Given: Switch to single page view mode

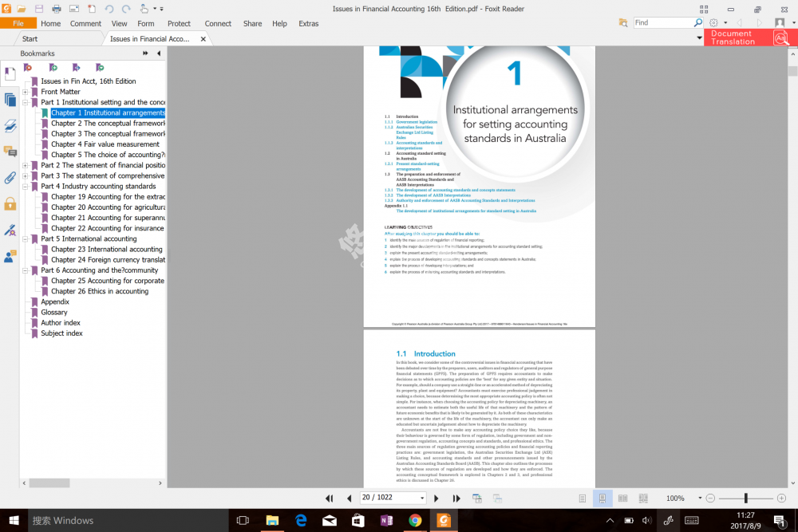Looking at the screenshot, I should point(583,499).
